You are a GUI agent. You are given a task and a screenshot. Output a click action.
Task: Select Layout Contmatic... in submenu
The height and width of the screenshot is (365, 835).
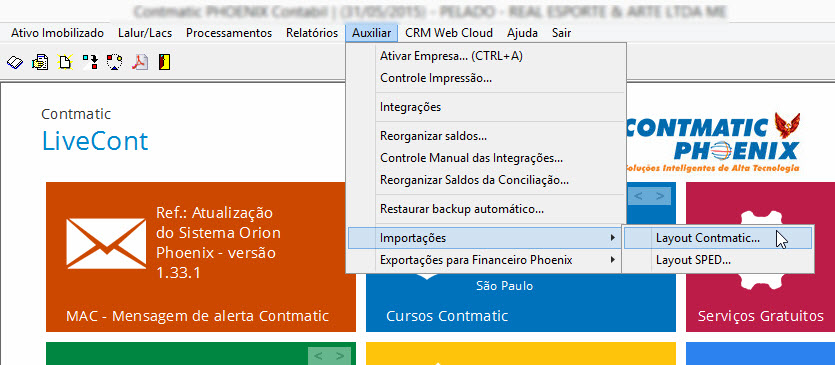[x=718, y=238]
